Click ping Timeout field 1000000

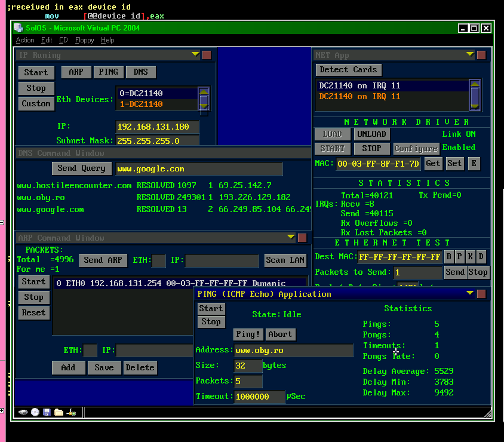click(259, 397)
